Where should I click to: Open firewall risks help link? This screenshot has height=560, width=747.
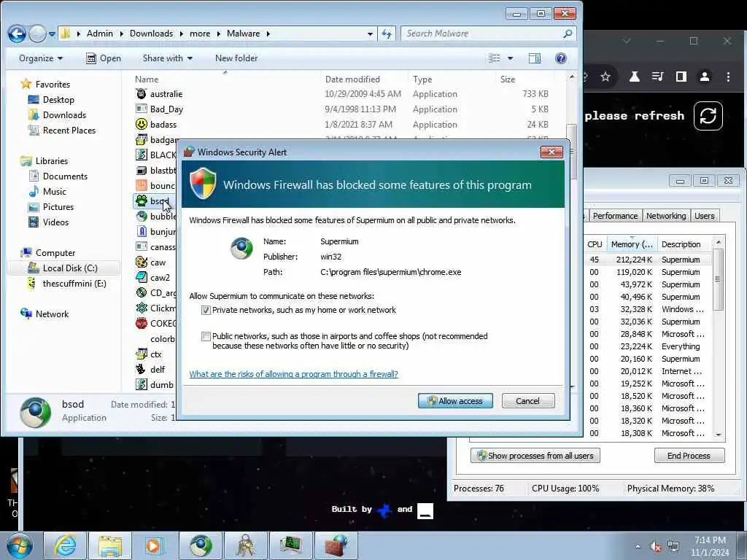(x=293, y=374)
